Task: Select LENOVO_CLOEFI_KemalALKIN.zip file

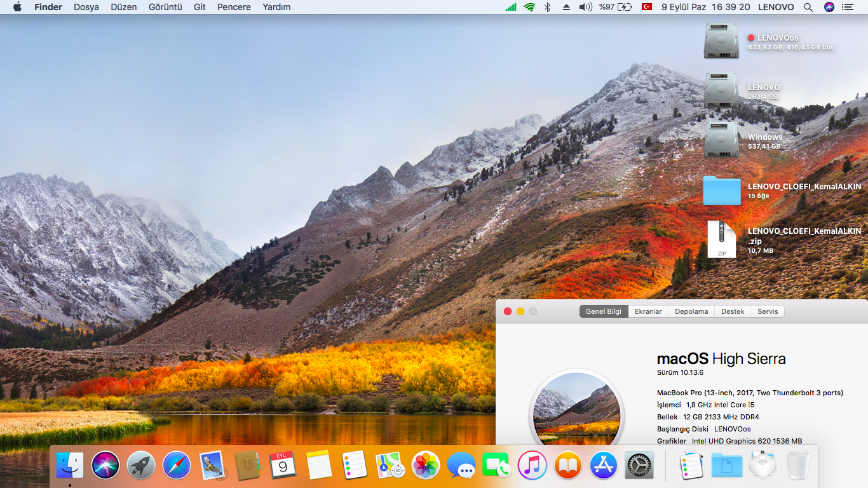Action: click(721, 239)
